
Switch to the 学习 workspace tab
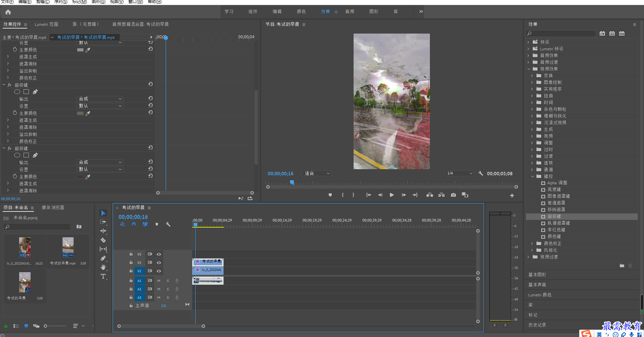pyautogui.click(x=229, y=11)
